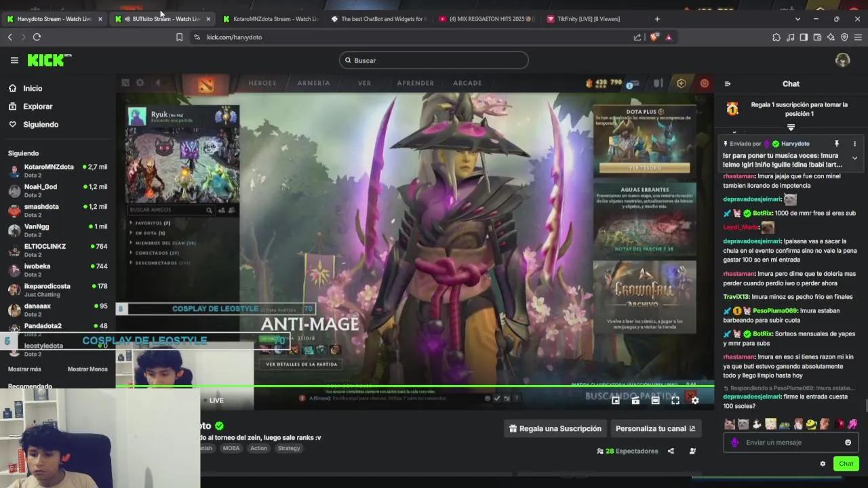This screenshot has width=868, height=488.
Task: Open ELTIOCLINKZ followed channel
Action: [x=58, y=250]
